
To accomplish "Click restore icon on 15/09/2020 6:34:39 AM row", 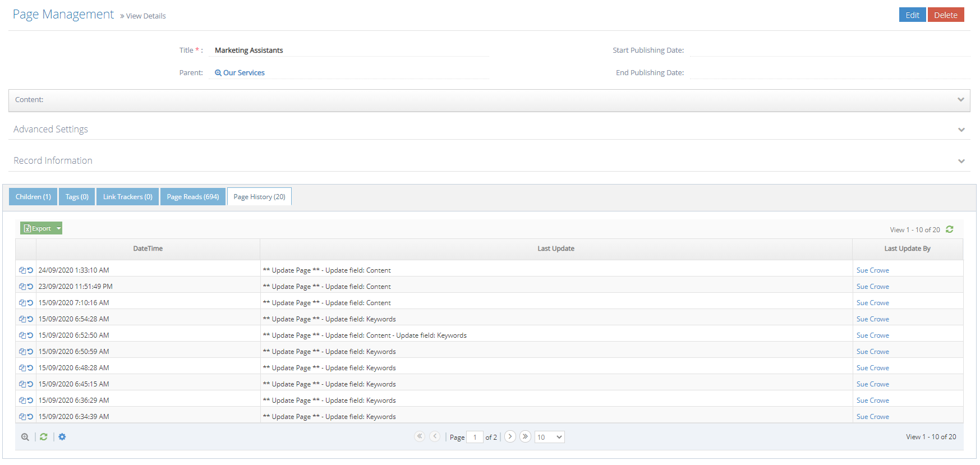I will (x=30, y=417).
